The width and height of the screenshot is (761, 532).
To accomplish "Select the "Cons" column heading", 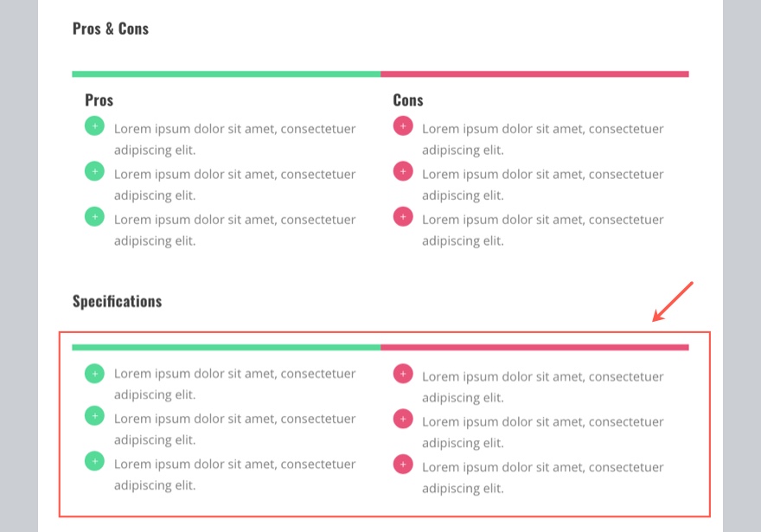I will tap(408, 100).
